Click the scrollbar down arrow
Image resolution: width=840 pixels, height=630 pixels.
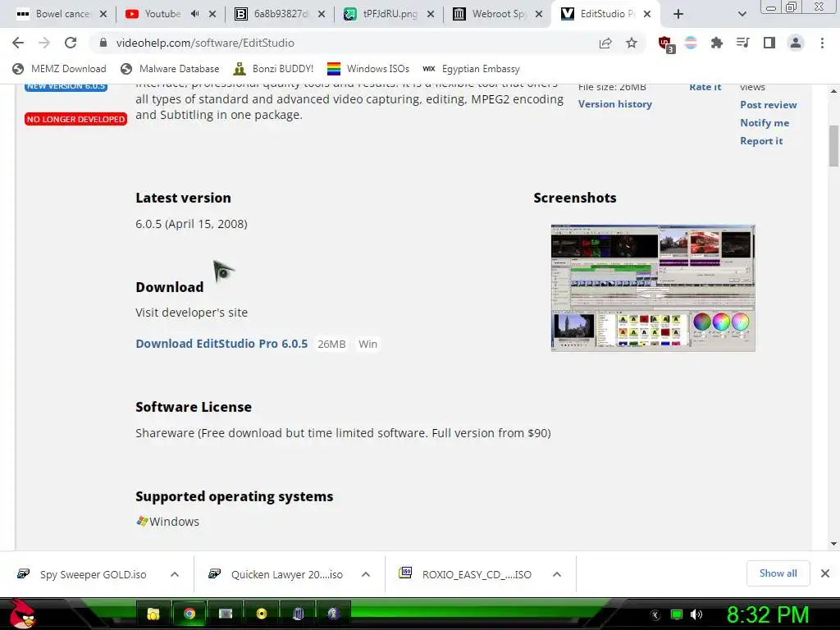tap(833, 544)
